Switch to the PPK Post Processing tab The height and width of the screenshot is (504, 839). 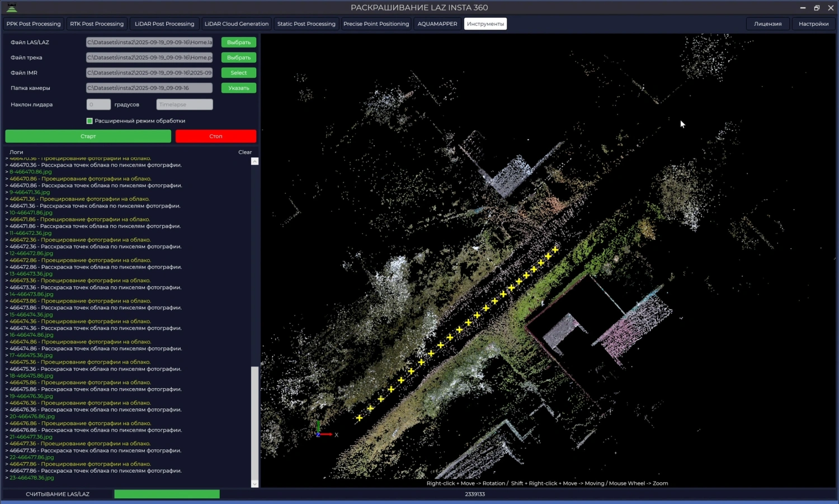click(x=34, y=24)
